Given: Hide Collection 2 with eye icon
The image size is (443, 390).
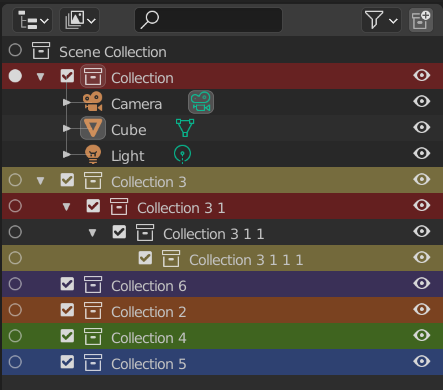Looking at the screenshot, I should coord(422,309).
